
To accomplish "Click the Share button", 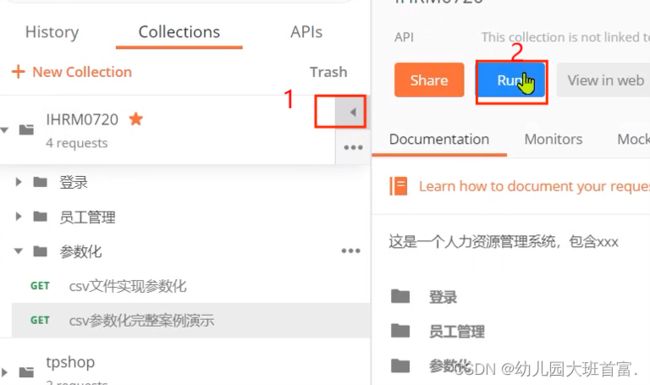I will 429,80.
